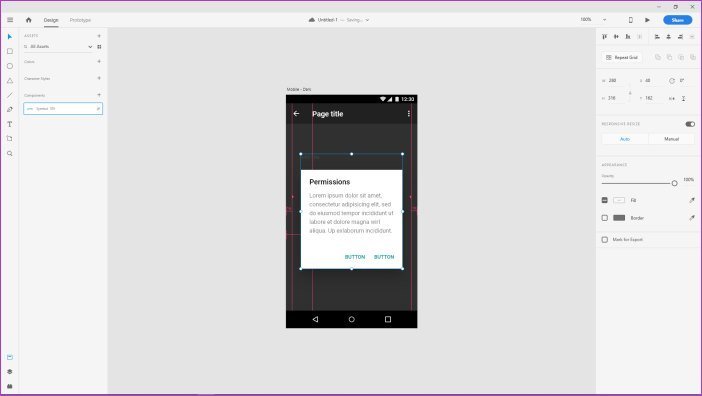
Task: Pick the Pen tool
Action: tap(10, 110)
